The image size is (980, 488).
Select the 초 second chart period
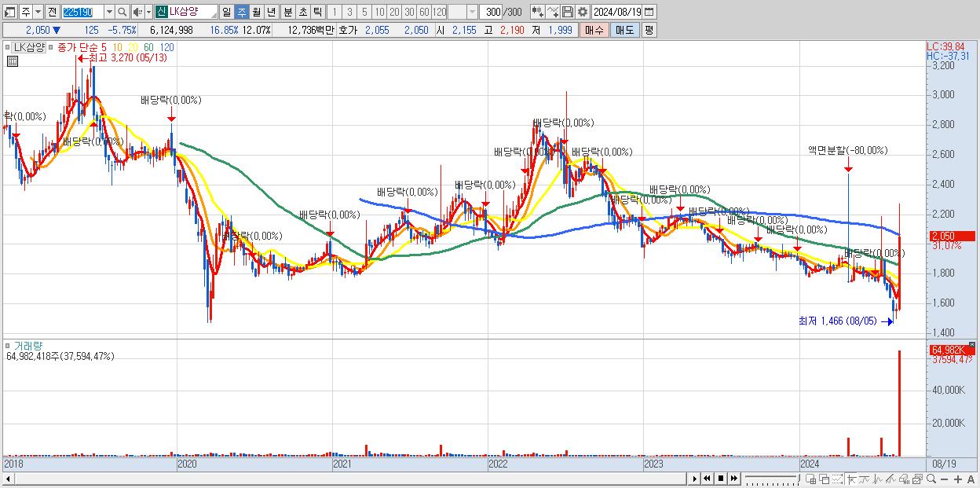(x=302, y=12)
